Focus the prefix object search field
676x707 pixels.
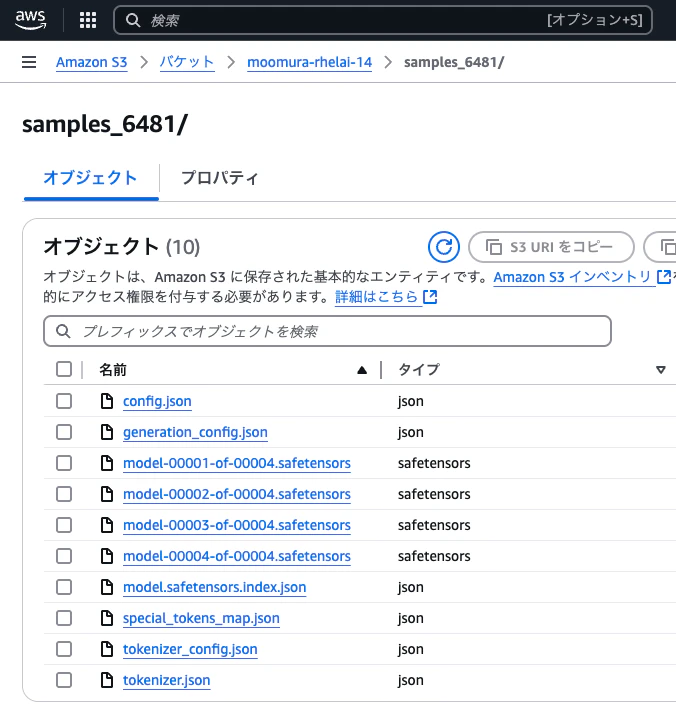[327, 331]
